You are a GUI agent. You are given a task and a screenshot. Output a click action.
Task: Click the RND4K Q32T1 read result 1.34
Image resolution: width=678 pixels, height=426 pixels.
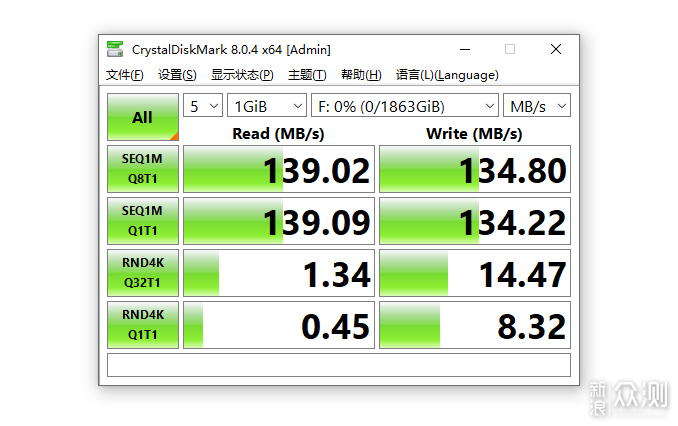click(279, 273)
